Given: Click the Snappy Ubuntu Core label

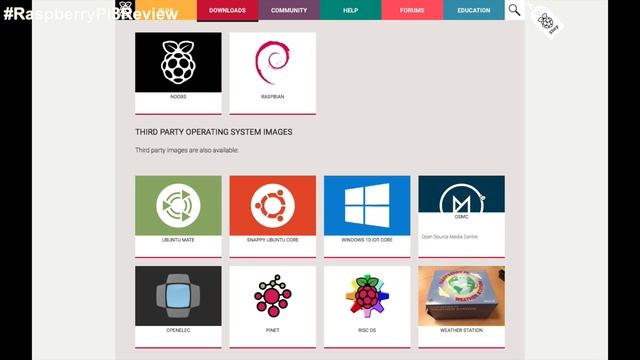Looking at the screenshot, I should pos(273,240).
